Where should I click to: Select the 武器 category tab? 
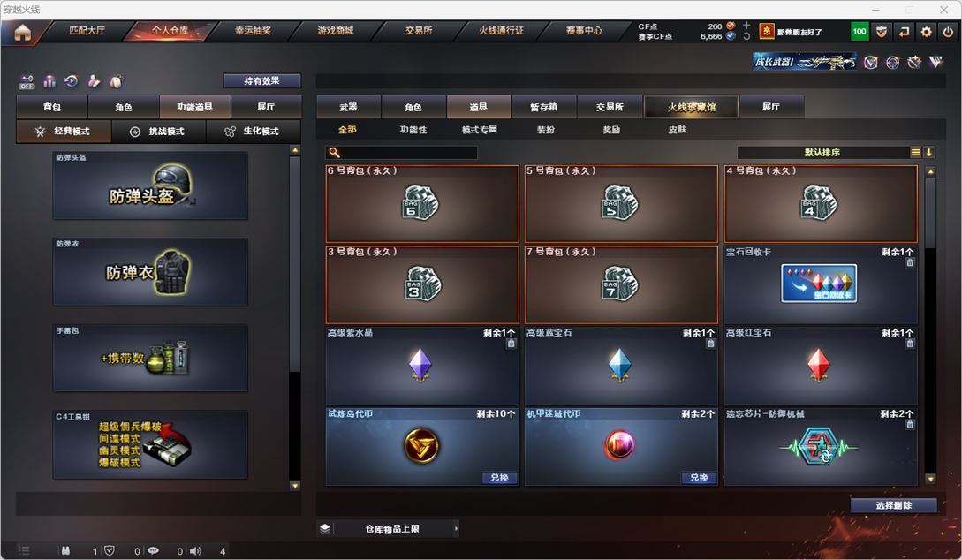tap(348, 107)
